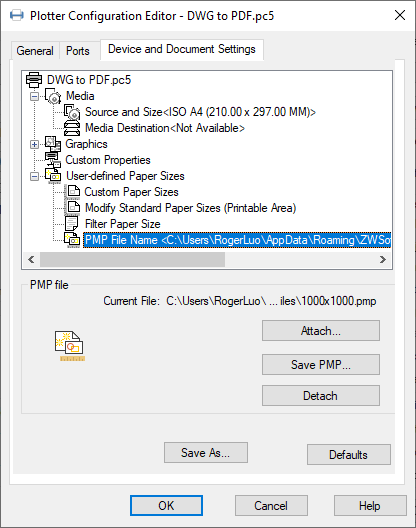Click the tree's horizontal scrollbar right arrow
Image resolution: width=416 pixels, height=528 pixels.
click(x=383, y=259)
